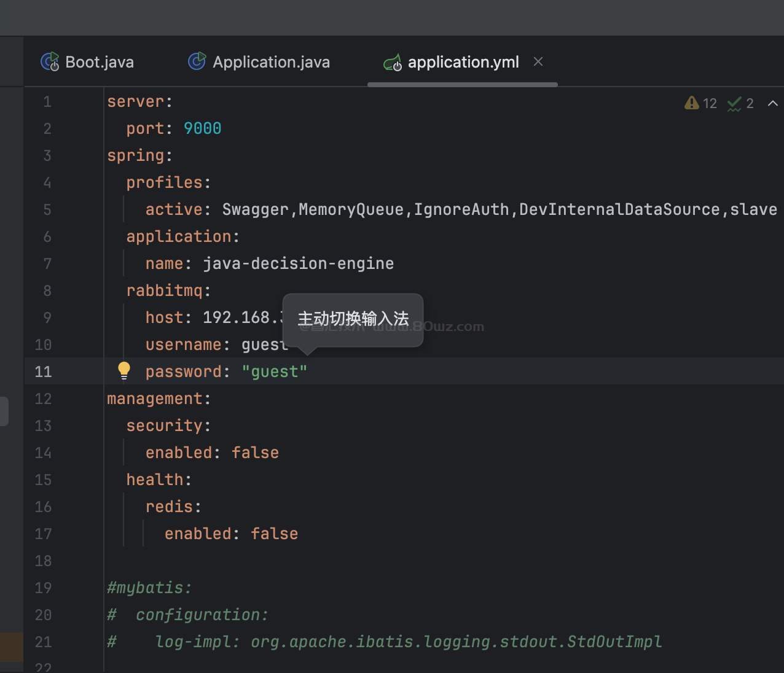Place cursor in the "guest" password string
Screen dimensions: 784x673
tap(274, 372)
